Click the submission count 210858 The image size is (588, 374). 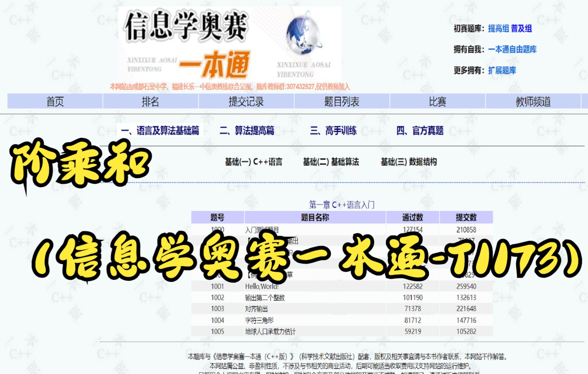(466, 230)
